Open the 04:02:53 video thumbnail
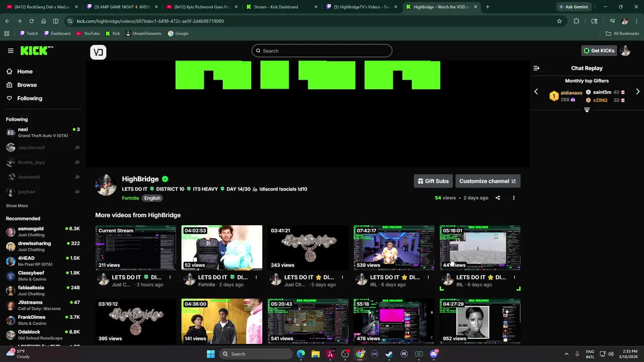The image size is (644, 362). click(x=222, y=248)
